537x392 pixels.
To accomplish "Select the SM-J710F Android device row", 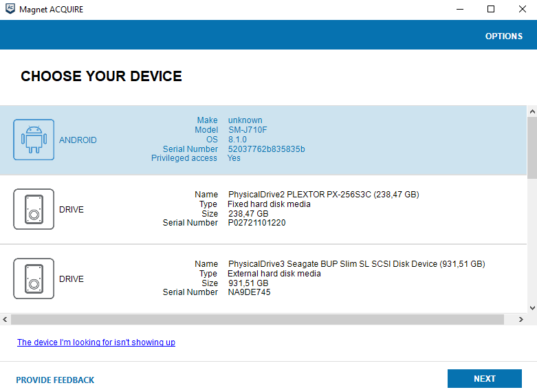I will tap(263, 140).
